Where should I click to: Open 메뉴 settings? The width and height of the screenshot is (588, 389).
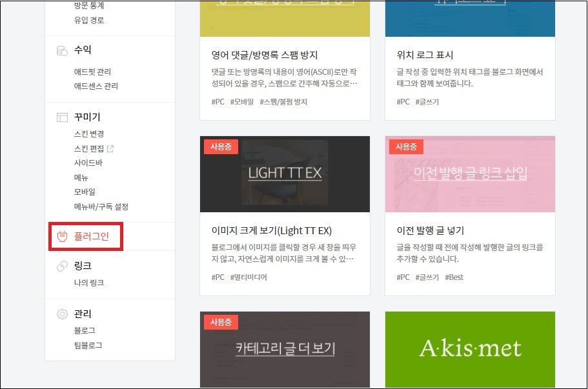tap(81, 177)
